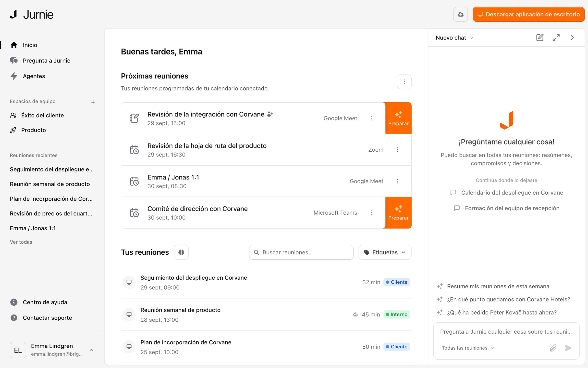
Task: Click the attachment paperclip icon
Action: point(553,348)
